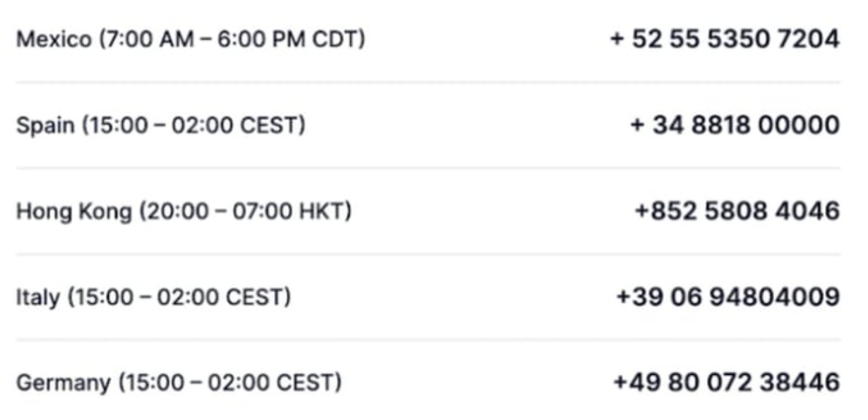Dial the Spain number +34 8818 00000

pos(735,125)
